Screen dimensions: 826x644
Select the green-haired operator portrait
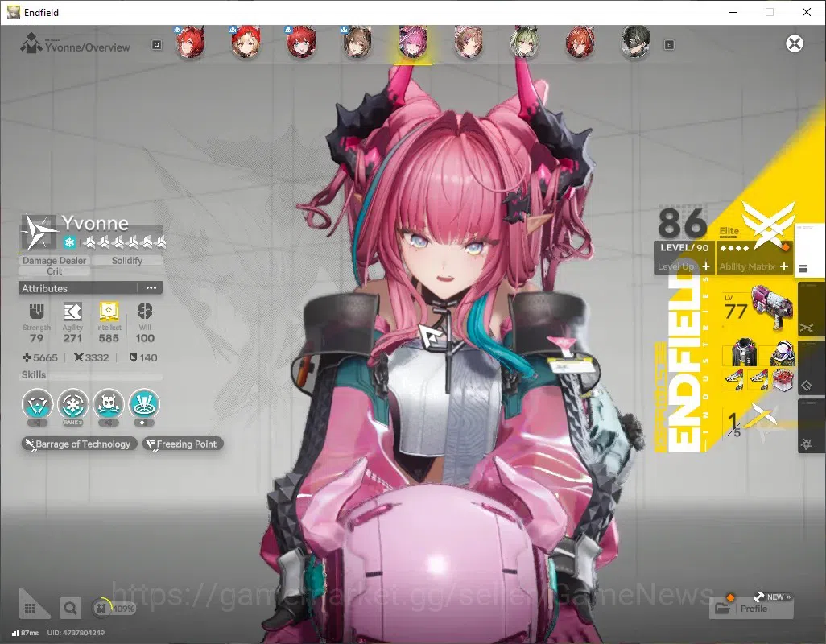coord(524,42)
